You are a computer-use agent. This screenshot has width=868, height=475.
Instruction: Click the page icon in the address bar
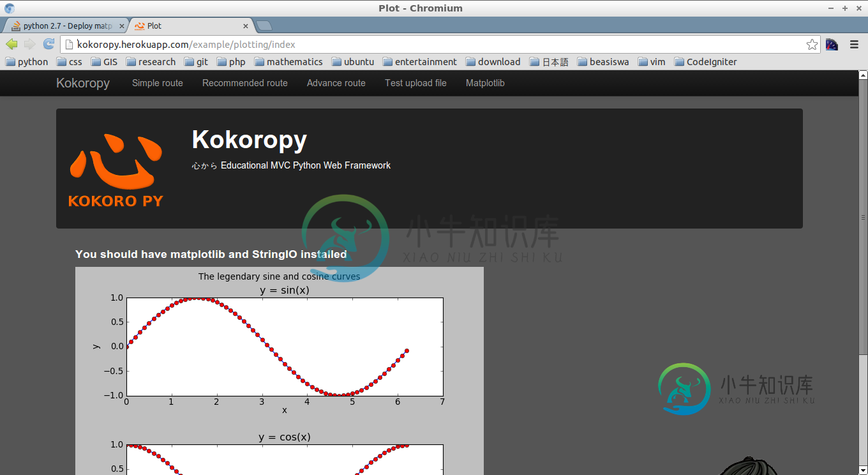[x=70, y=44]
